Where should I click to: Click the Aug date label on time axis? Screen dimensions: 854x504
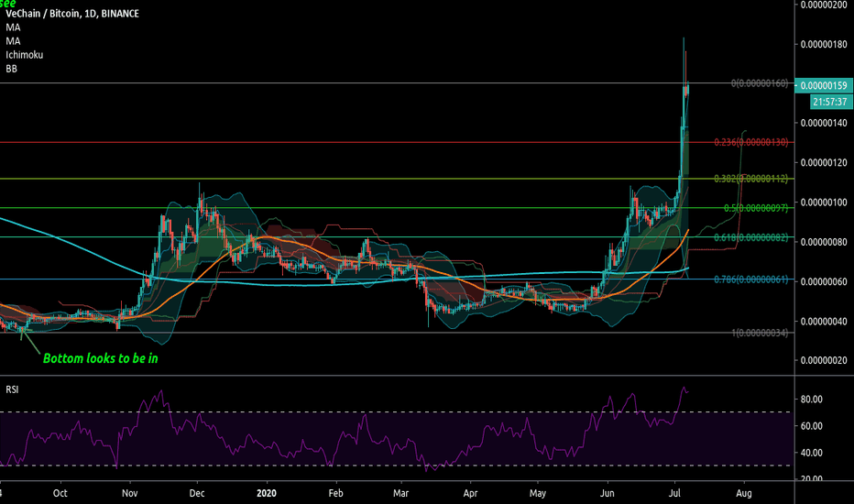point(744,493)
